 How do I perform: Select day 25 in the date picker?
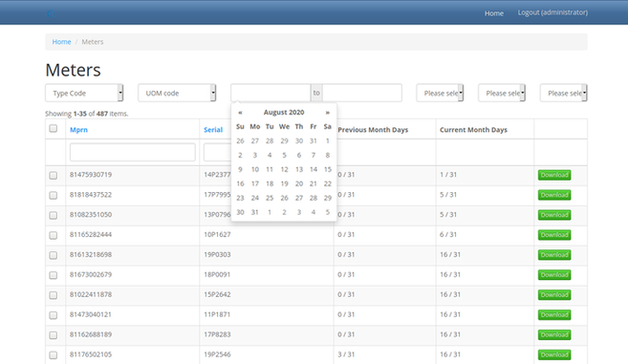click(270, 198)
